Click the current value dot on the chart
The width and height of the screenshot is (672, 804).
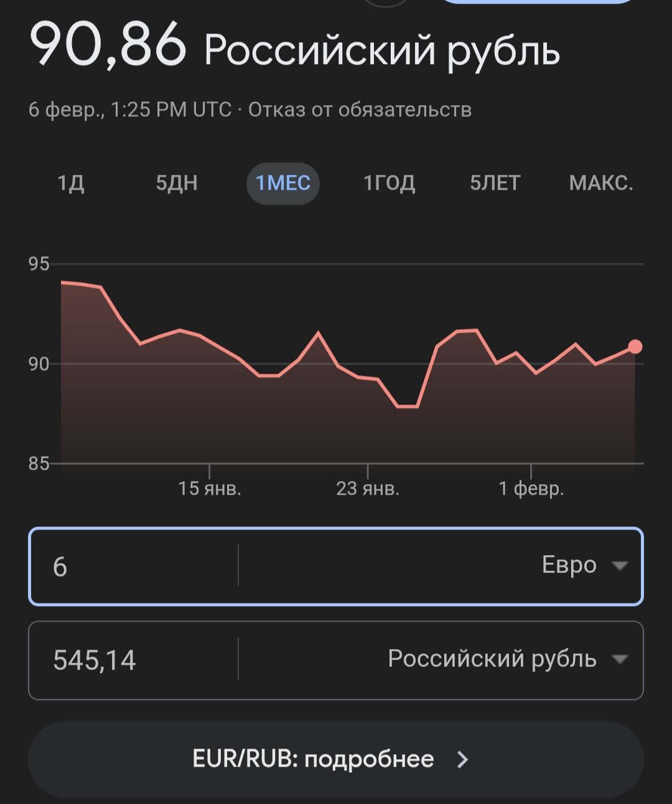click(x=635, y=347)
